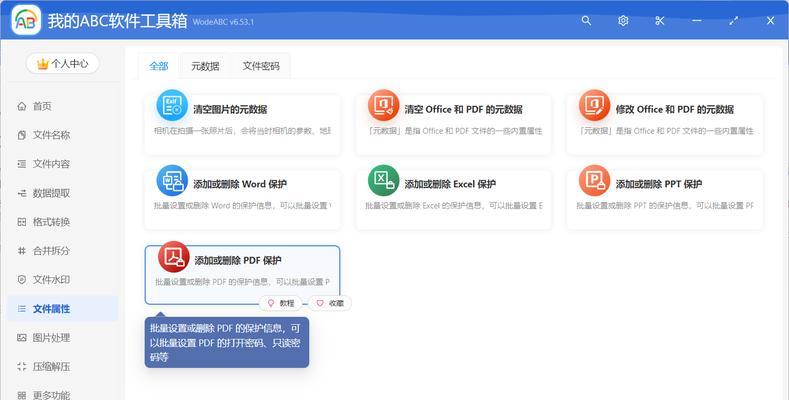Viewport: 789px width, 400px height.
Task: Switch to the 元数据 tab
Action: point(205,67)
